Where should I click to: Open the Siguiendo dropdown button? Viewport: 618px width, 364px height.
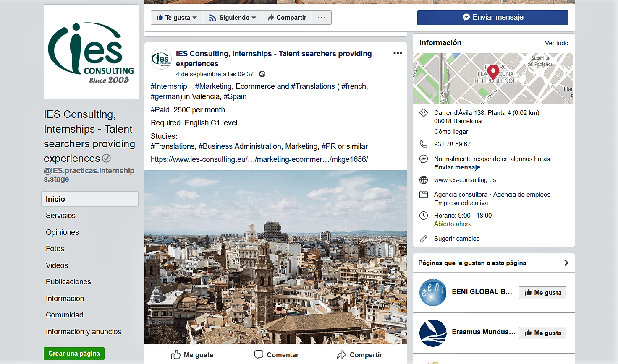click(x=233, y=18)
